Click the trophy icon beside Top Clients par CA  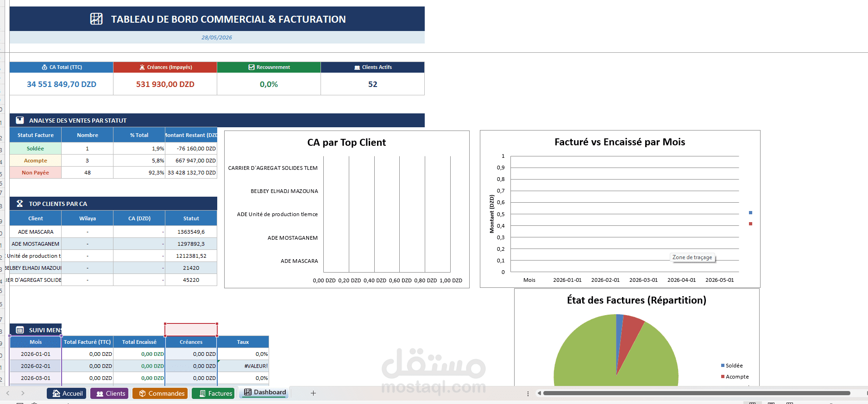point(20,204)
